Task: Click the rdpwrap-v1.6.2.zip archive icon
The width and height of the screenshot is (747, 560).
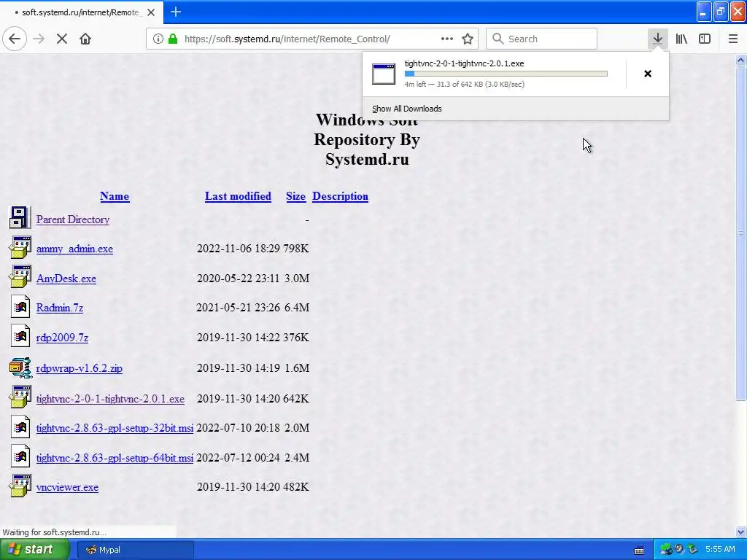Action: 20,367
